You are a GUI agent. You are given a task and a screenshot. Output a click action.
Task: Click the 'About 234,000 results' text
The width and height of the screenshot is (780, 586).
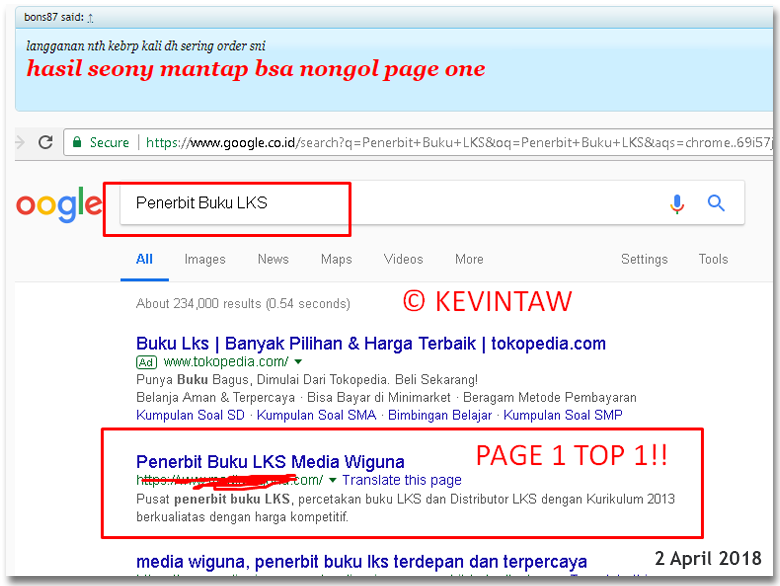click(243, 303)
